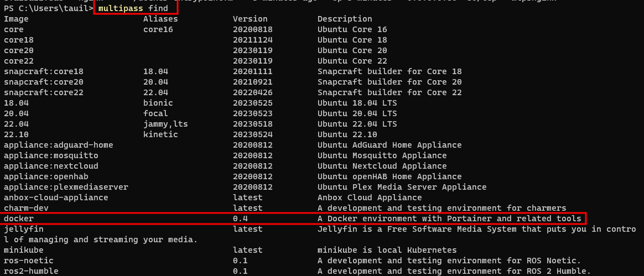Click version '20211124' of core18
The height and width of the screenshot is (276, 644).
tap(253, 40)
